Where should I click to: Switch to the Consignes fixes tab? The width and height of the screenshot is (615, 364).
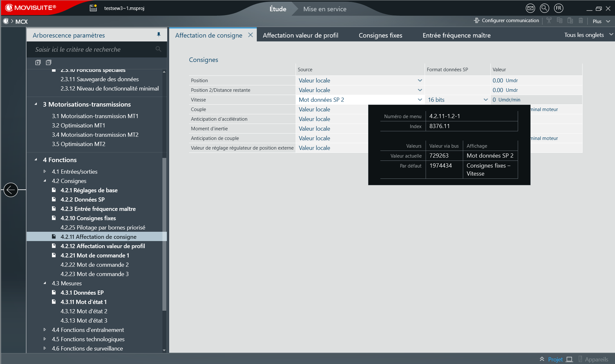coord(380,35)
